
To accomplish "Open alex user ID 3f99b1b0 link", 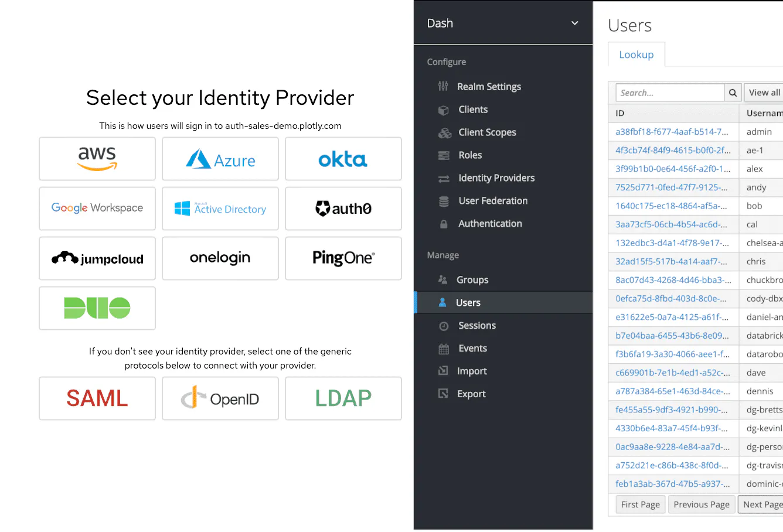I will point(673,169).
